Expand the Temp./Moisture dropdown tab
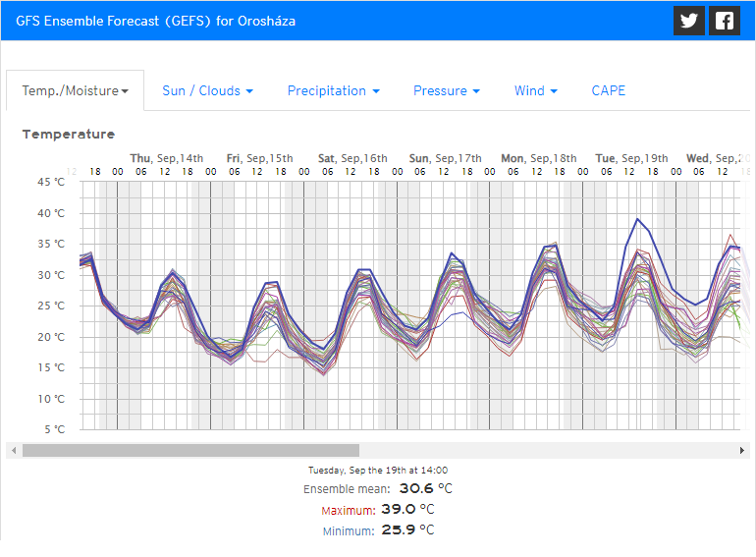756x557 pixels. coord(76,90)
